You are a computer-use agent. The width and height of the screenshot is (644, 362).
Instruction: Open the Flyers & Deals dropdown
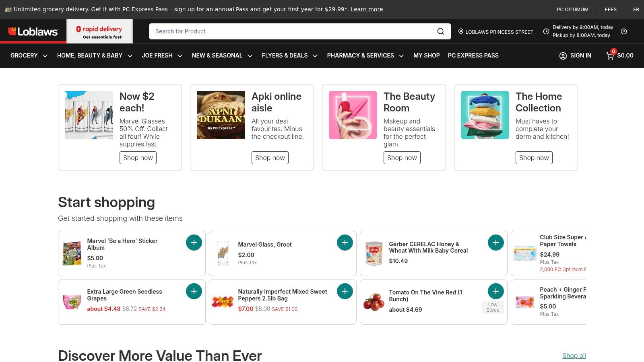pyautogui.click(x=289, y=56)
